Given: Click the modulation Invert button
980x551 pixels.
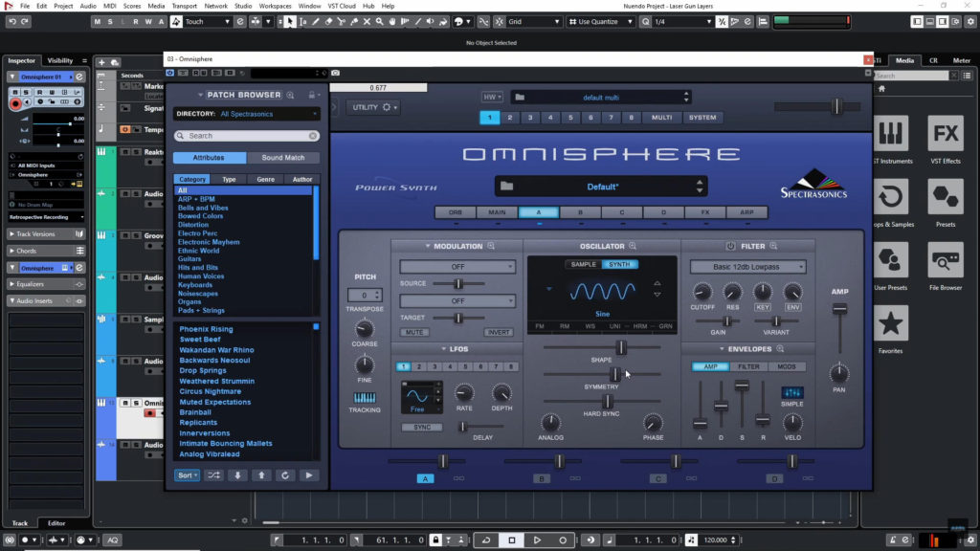Looking at the screenshot, I should (499, 332).
